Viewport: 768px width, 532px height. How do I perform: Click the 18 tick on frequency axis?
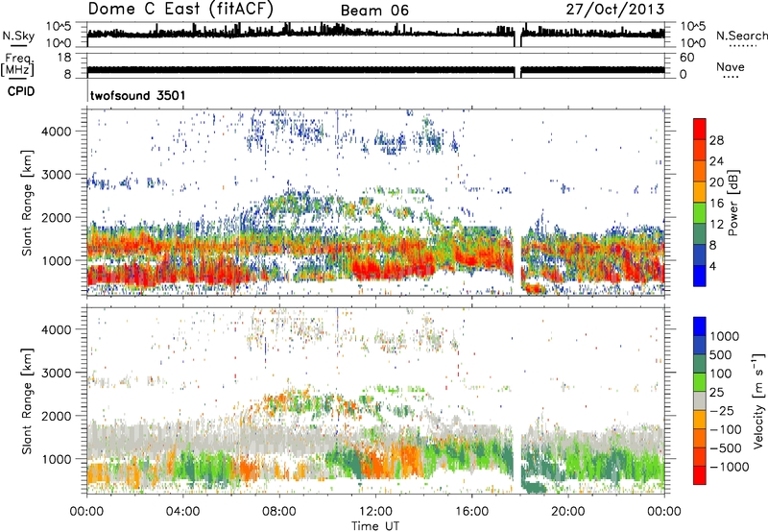coord(63,58)
